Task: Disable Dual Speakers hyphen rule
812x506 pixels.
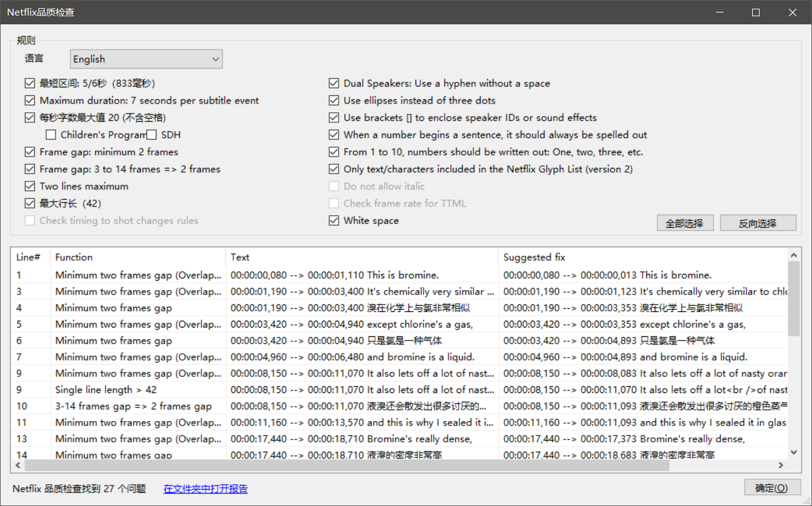Action: [x=334, y=83]
